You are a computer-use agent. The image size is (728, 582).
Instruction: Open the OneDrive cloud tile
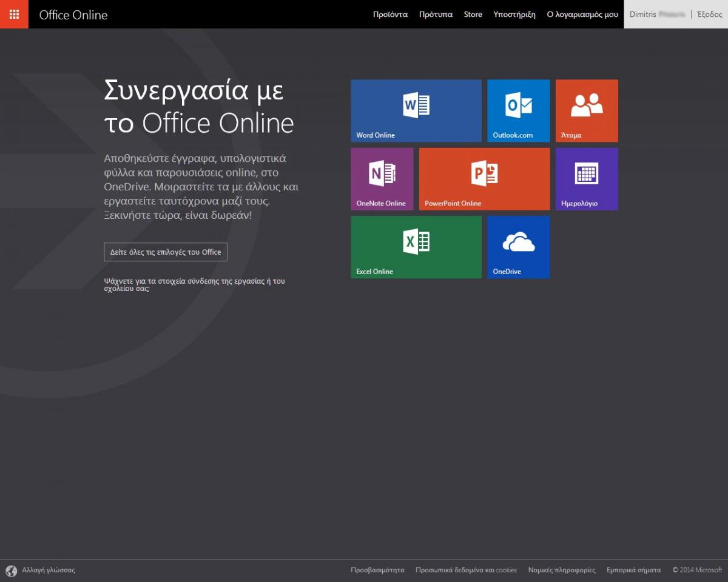coord(519,247)
